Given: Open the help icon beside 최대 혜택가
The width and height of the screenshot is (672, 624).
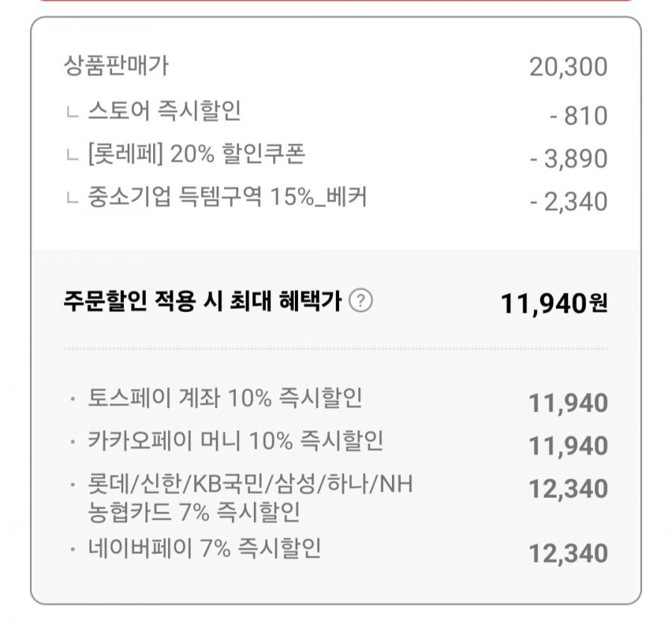Looking at the screenshot, I should coord(361,300).
